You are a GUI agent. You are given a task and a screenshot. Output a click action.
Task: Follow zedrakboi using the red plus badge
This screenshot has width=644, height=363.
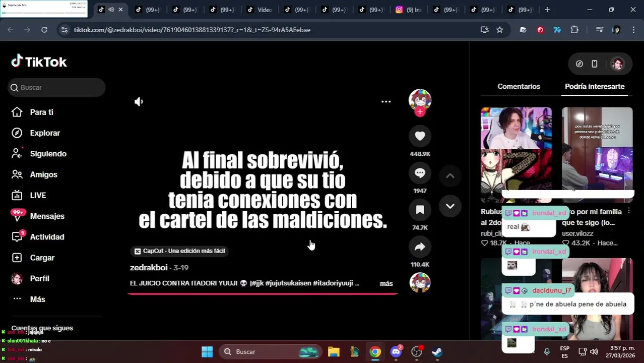point(420,112)
